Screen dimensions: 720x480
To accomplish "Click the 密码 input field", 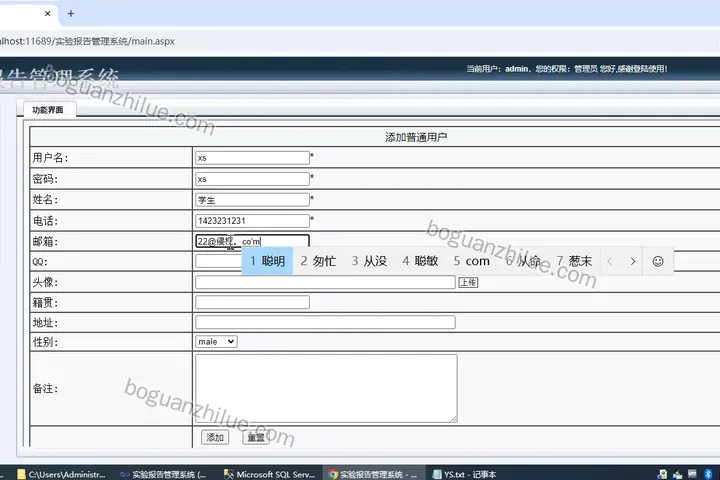I will (x=252, y=179).
